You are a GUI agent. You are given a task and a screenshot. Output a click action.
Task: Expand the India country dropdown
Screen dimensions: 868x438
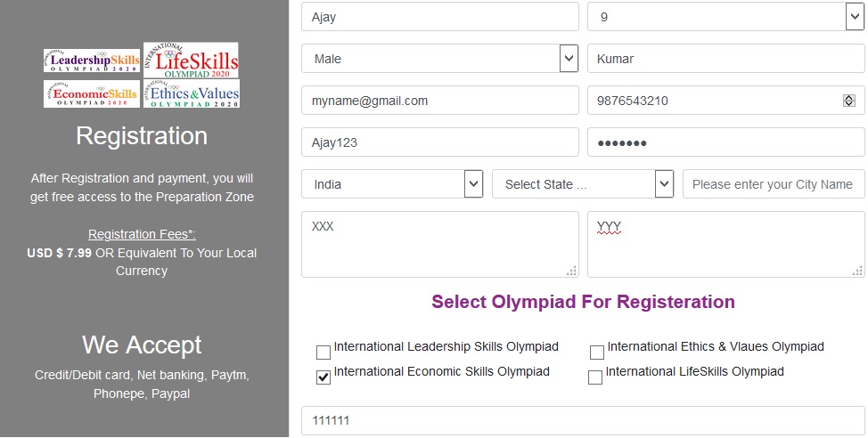point(392,184)
